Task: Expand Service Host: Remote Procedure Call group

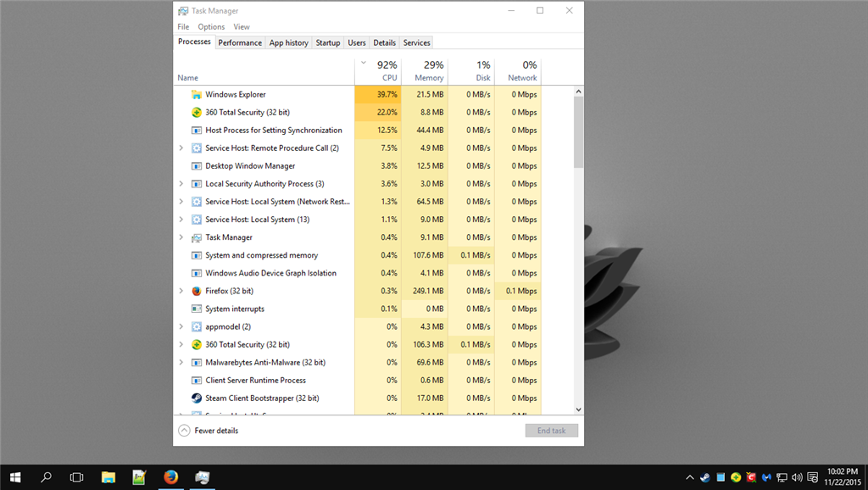Action: (x=181, y=148)
